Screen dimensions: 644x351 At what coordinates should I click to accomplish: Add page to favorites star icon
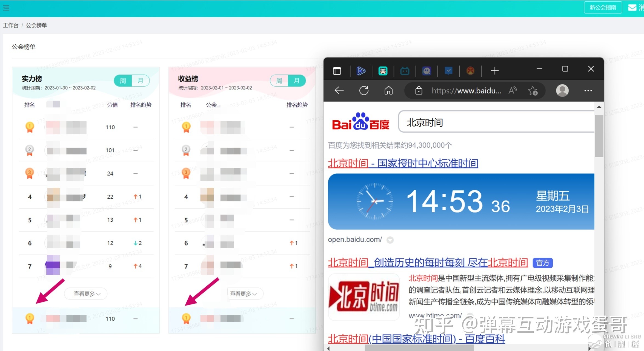coord(533,90)
